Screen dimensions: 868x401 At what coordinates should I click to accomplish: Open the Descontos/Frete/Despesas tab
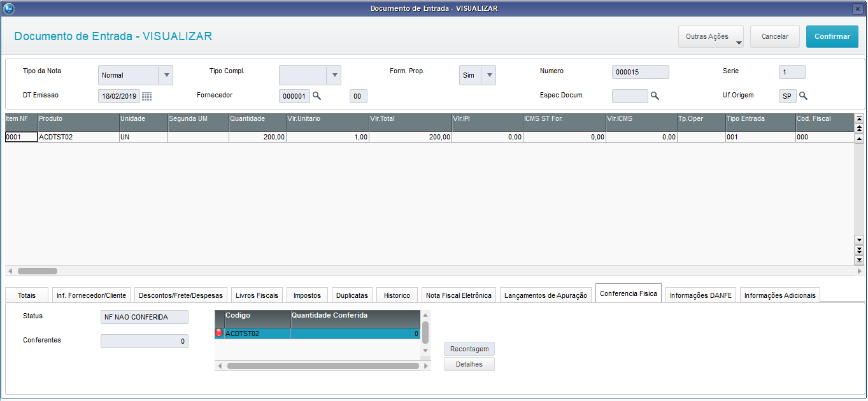pos(181,295)
